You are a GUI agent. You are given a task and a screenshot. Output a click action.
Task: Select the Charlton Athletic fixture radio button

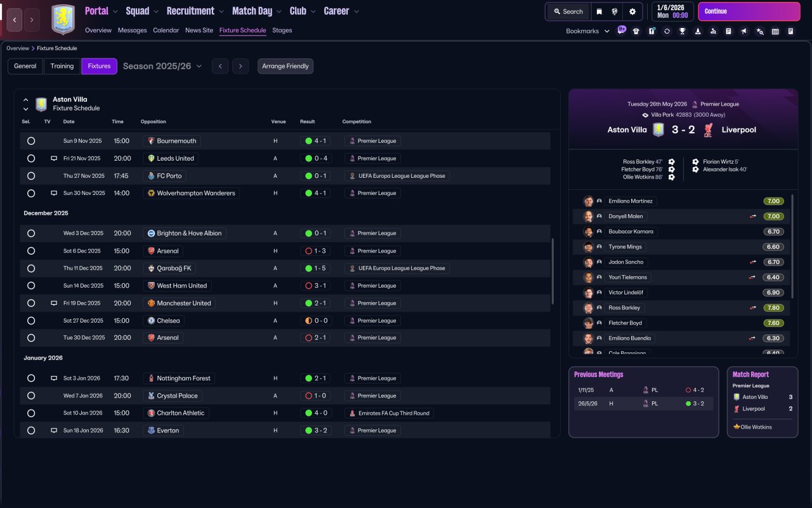coord(31,413)
